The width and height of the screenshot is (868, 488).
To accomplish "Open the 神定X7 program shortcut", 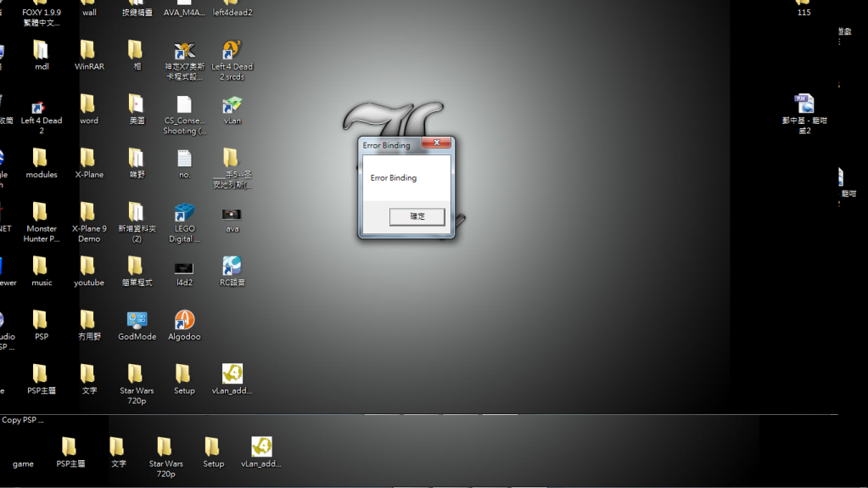I will (x=184, y=51).
